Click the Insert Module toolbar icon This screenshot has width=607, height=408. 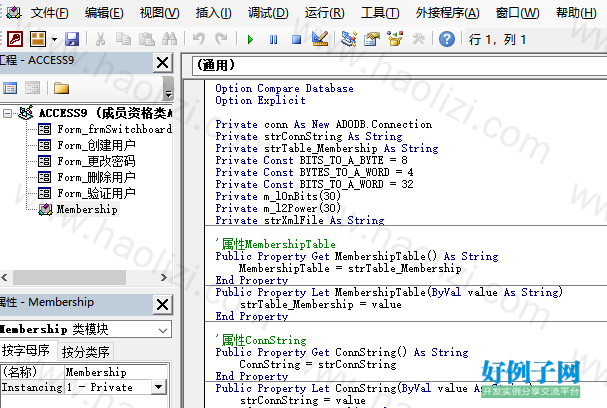pos(38,39)
